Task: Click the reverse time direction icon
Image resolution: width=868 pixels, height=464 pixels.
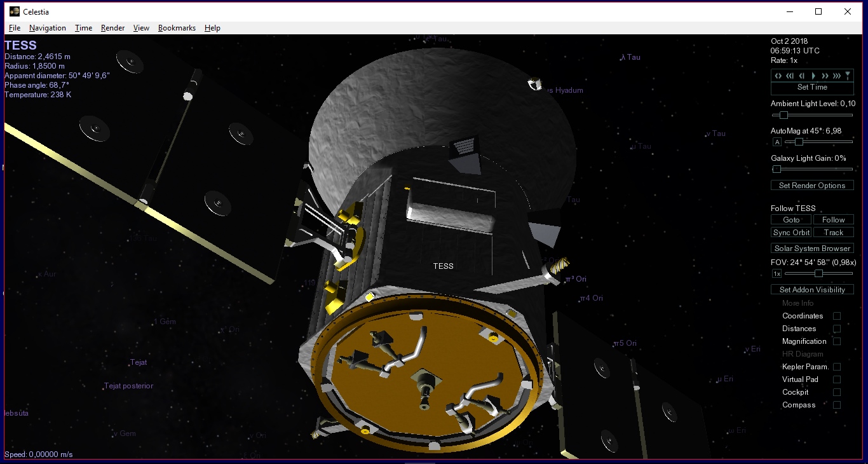Action: [x=778, y=76]
